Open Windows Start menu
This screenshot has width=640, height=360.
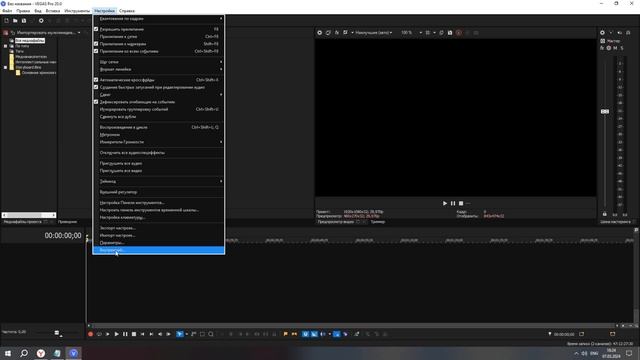tap(8, 353)
